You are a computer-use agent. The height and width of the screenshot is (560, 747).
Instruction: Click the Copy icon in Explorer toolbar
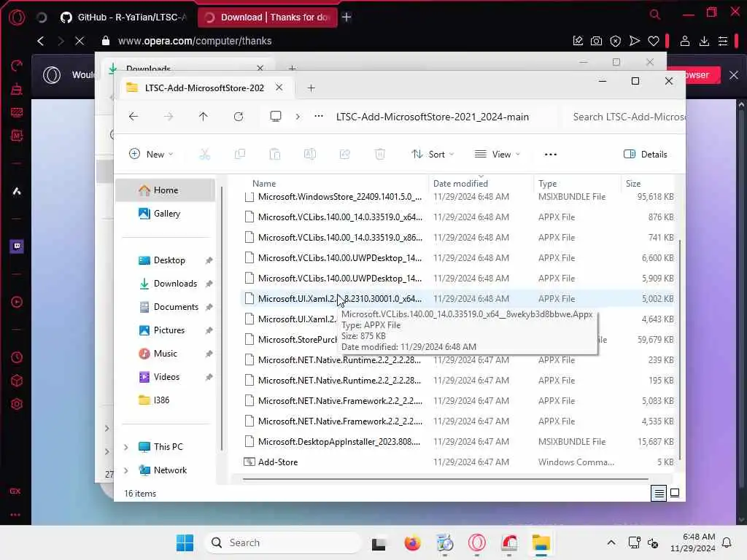pyautogui.click(x=239, y=155)
